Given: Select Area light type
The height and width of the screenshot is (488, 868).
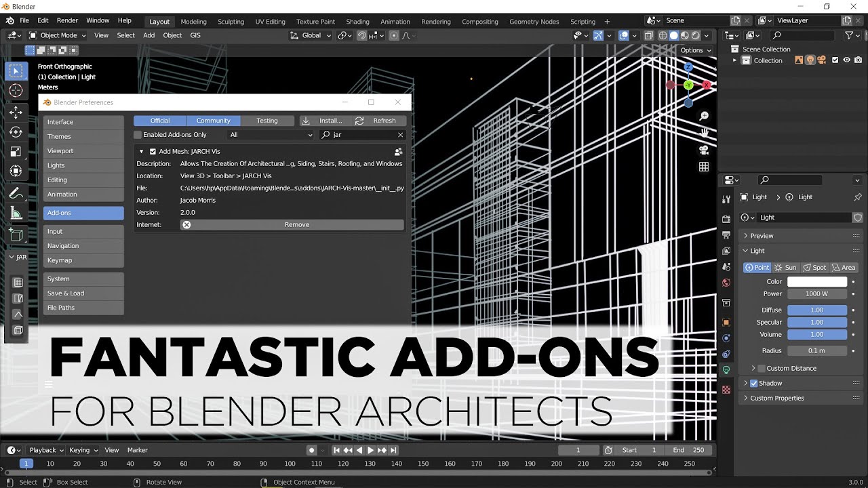Looking at the screenshot, I should pyautogui.click(x=844, y=267).
